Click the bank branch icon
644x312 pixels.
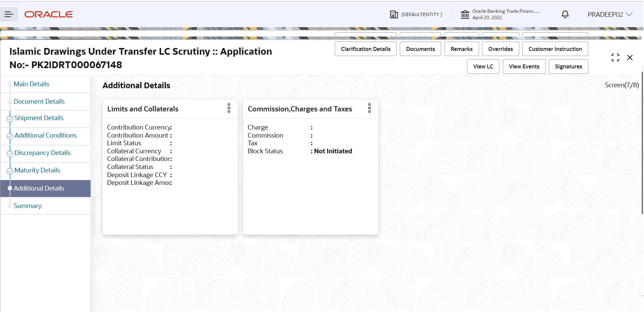pyautogui.click(x=465, y=14)
